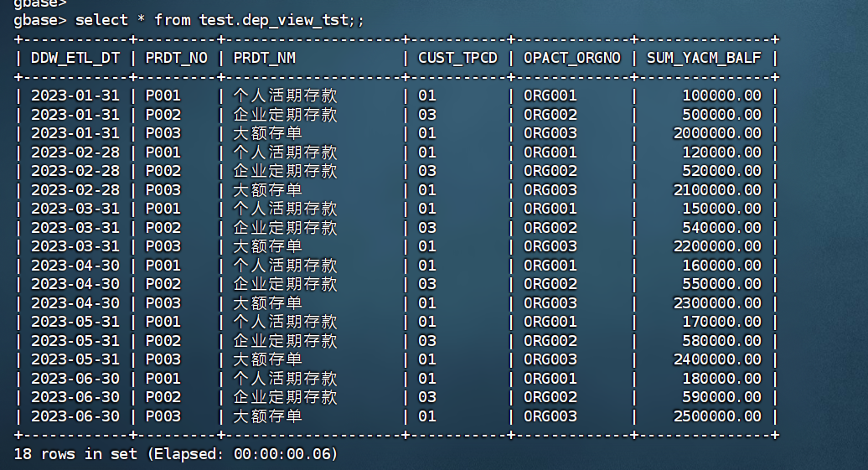Click the balance value 2400000.00

tap(717, 359)
